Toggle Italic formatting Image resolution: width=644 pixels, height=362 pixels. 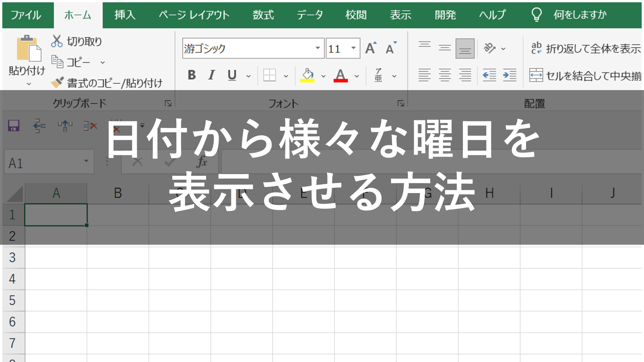[211, 75]
